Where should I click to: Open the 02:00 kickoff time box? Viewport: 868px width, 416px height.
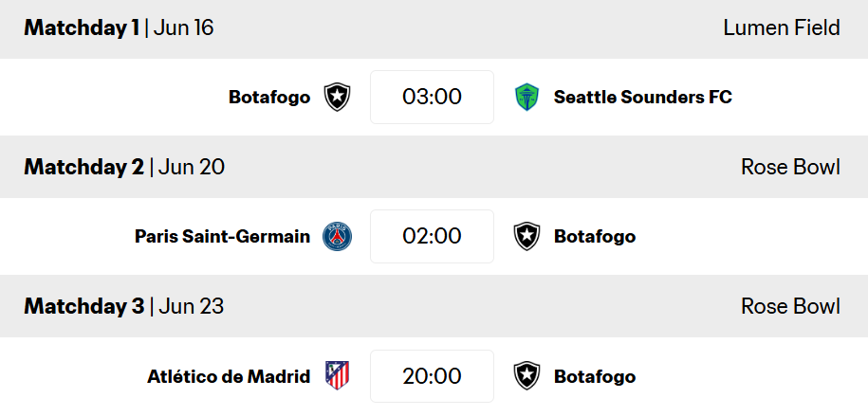pos(432,236)
